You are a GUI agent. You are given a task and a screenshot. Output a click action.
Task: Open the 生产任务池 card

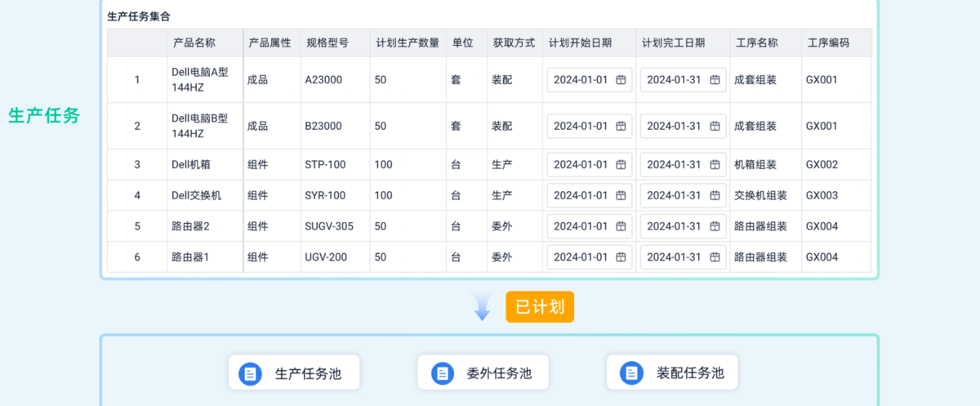click(294, 373)
